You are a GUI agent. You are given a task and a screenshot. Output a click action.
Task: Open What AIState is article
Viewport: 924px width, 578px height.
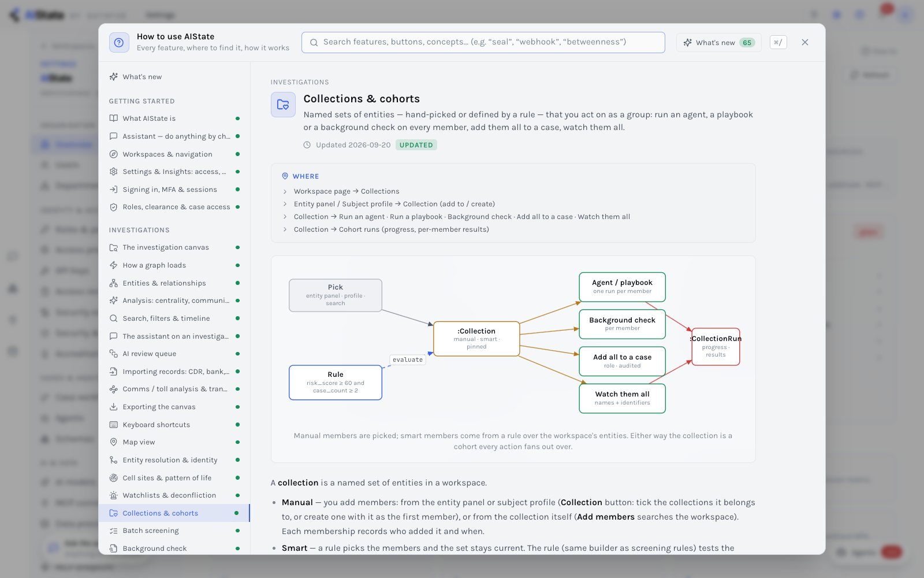tap(174, 118)
